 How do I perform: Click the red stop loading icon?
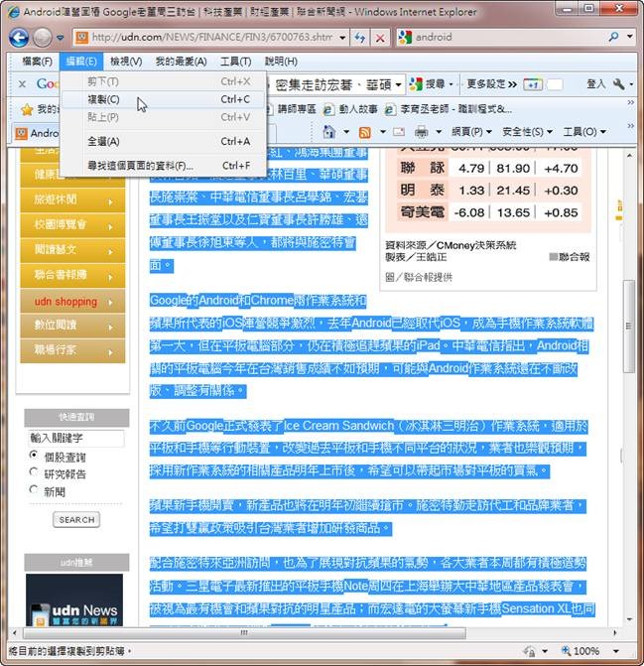tap(380, 38)
